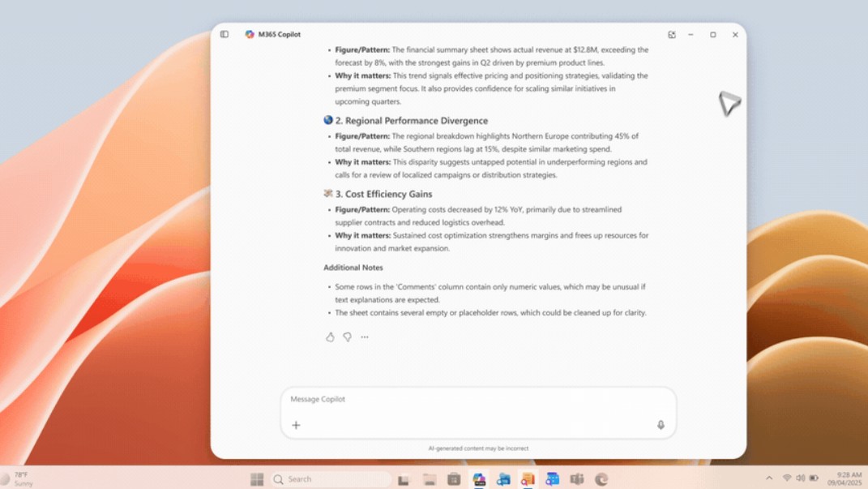Image resolution: width=868 pixels, height=489 pixels.
Task: Open Microsoft Teams from the taskbar
Action: click(577, 479)
